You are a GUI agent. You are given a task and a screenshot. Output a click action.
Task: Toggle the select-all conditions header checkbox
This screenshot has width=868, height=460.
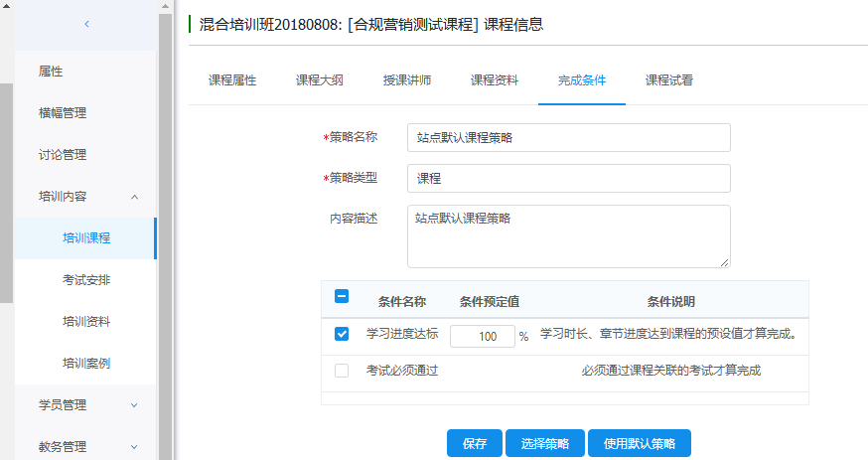(x=342, y=296)
